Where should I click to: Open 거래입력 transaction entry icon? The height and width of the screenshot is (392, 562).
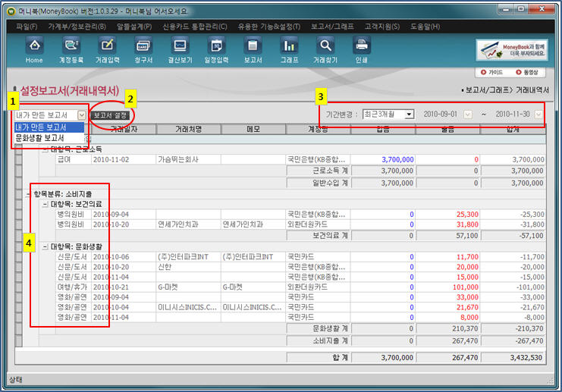tap(107, 50)
